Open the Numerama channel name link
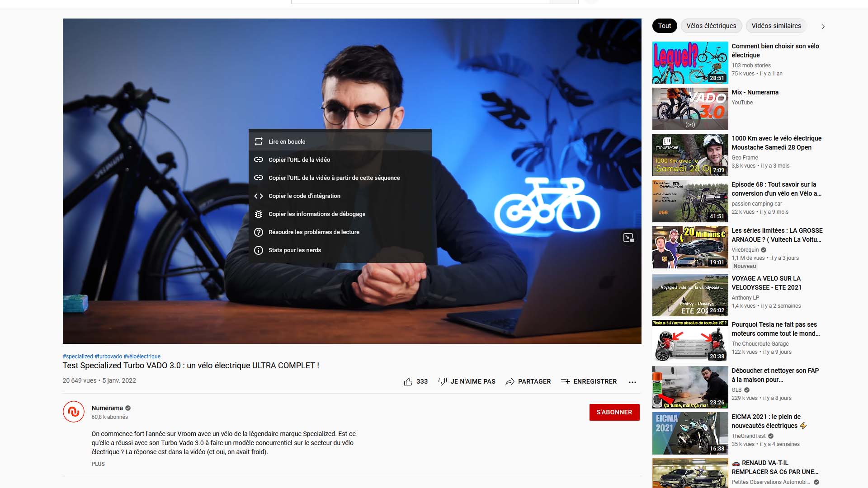 pos(107,408)
